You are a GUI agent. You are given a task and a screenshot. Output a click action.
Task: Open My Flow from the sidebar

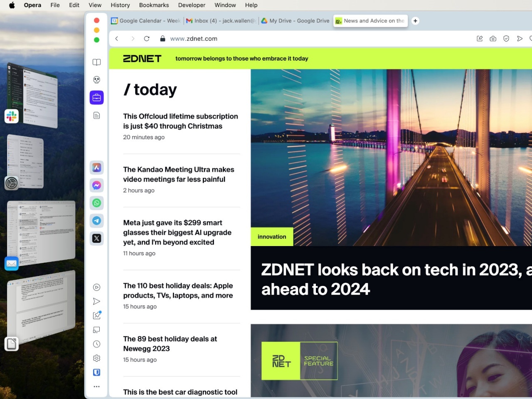(96, 301)
